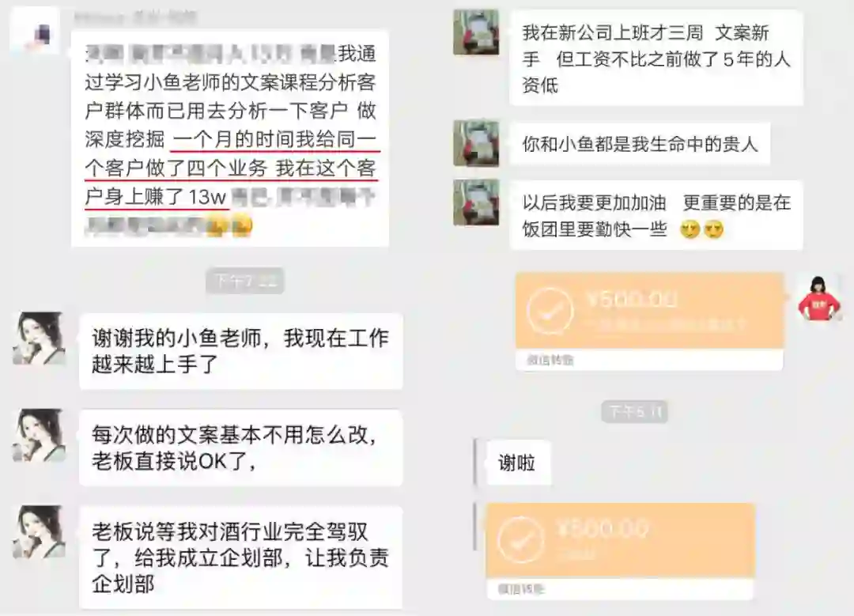
Task: Click the 微信转账 label under upper transfer
Action: (550, 360)
